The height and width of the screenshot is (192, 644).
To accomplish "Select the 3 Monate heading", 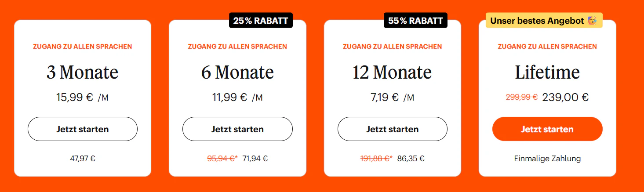I will (x=83, y=72).
